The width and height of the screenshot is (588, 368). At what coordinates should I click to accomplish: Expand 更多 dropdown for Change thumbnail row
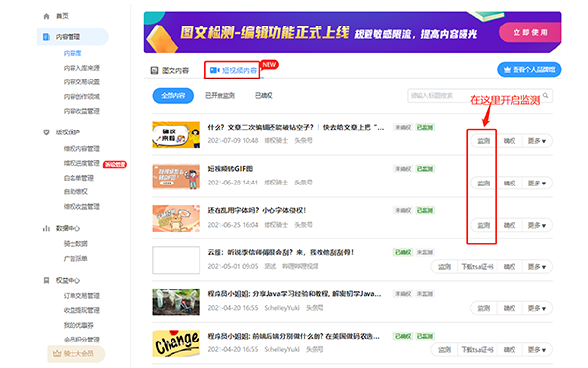coord(537,350)
